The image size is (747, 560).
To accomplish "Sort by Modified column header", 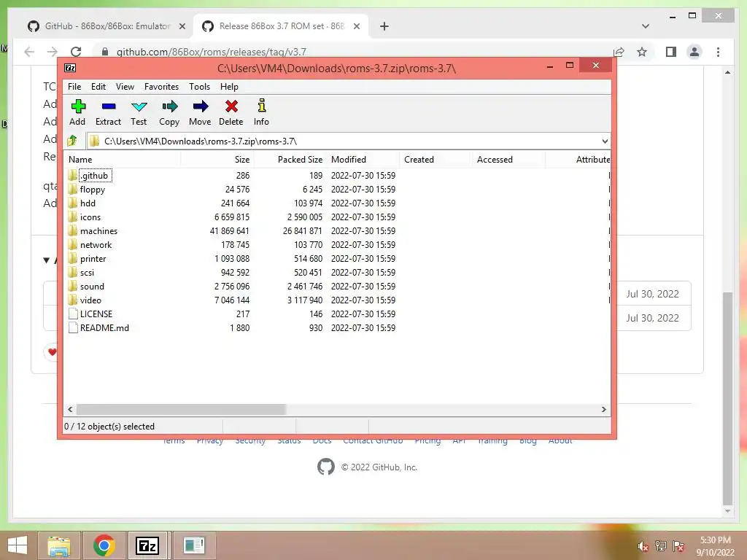I will 363,160.
